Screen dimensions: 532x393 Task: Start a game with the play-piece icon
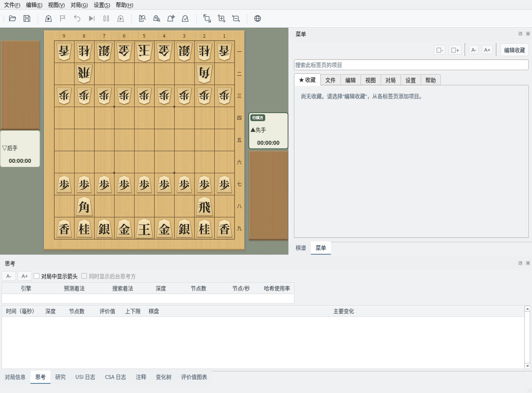pos(48,18)
